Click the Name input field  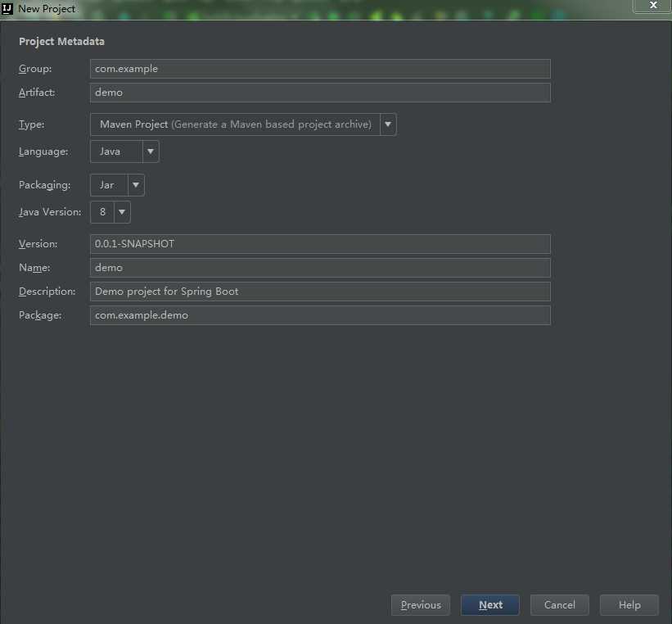(320, 268)
